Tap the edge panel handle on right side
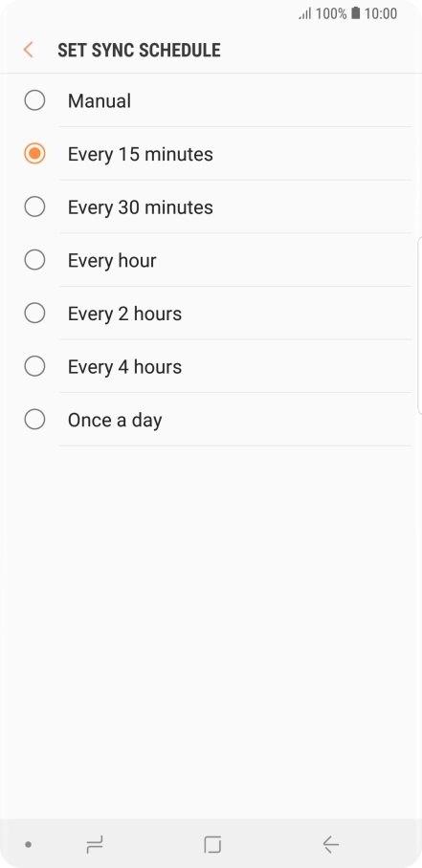This screenshot has width=422, height=868. (419, 325)
